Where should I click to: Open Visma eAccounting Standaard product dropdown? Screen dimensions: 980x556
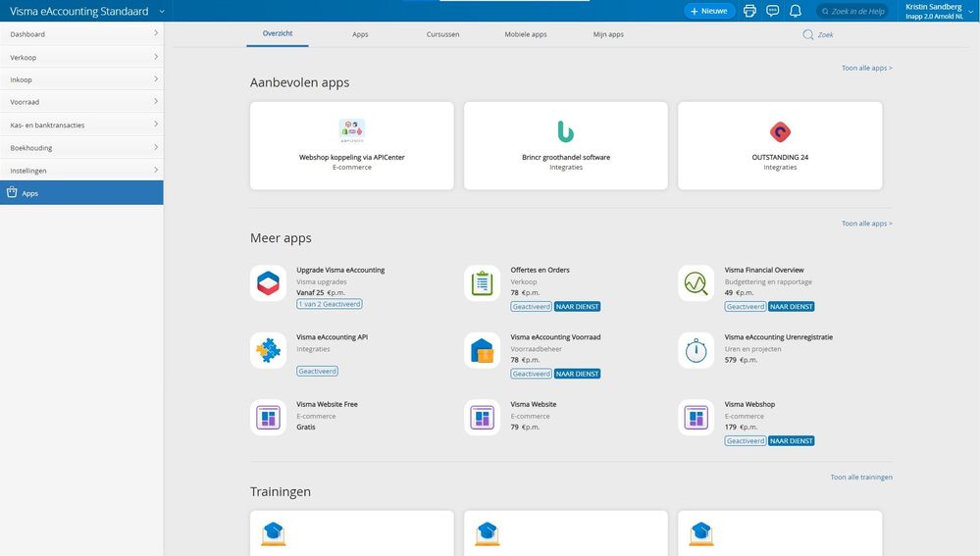point(162,11)
